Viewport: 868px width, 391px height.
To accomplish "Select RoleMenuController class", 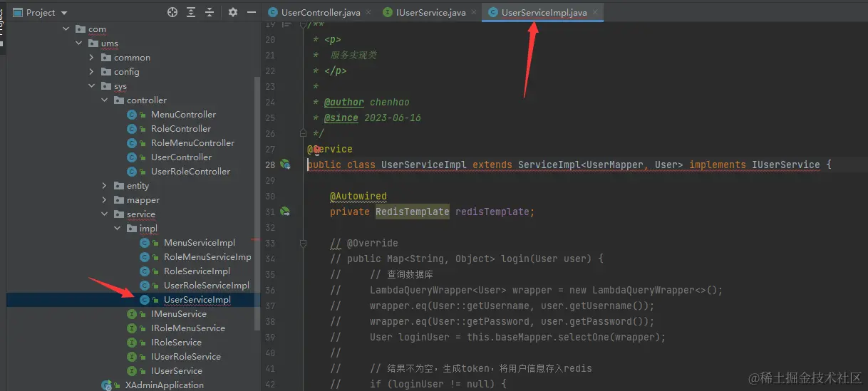I will click(x=192, y=143).
